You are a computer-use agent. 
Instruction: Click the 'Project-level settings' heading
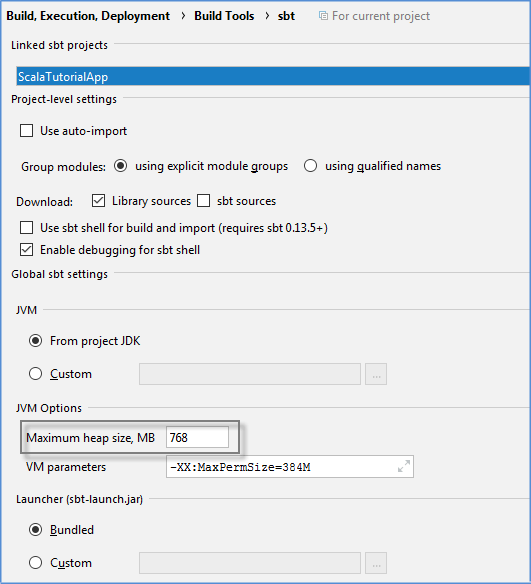point(64,99)
